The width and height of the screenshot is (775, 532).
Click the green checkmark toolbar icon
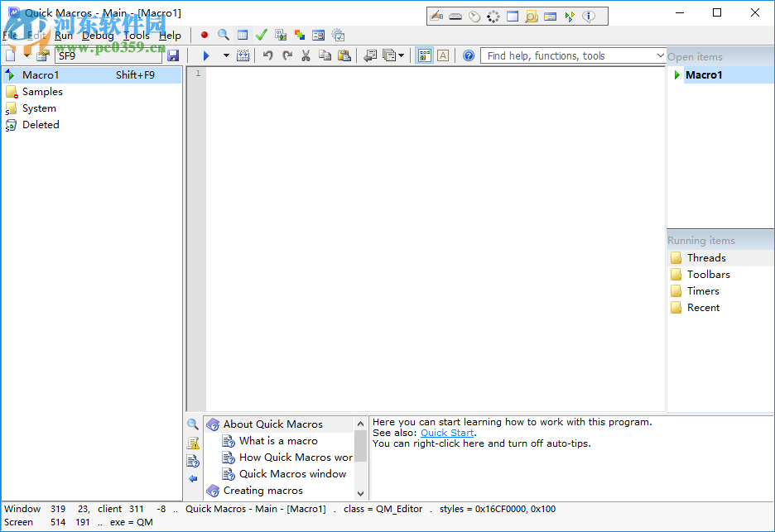coord(262,35)
